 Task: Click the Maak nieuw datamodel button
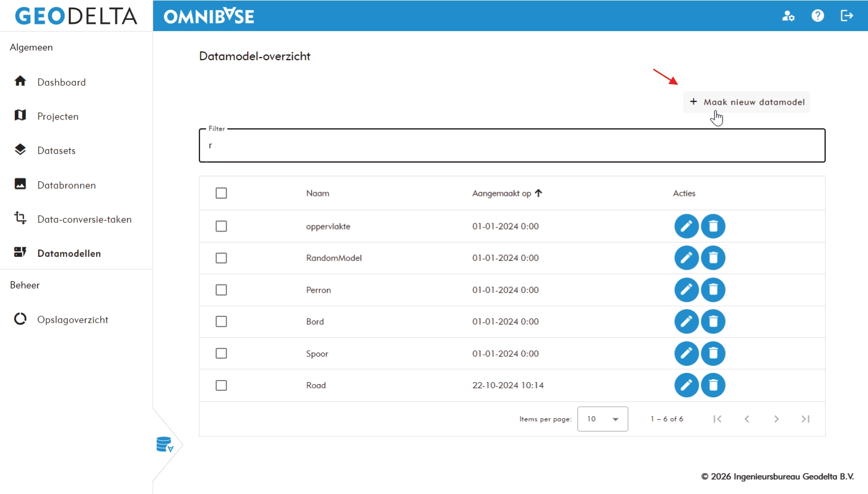coord(746,102)
